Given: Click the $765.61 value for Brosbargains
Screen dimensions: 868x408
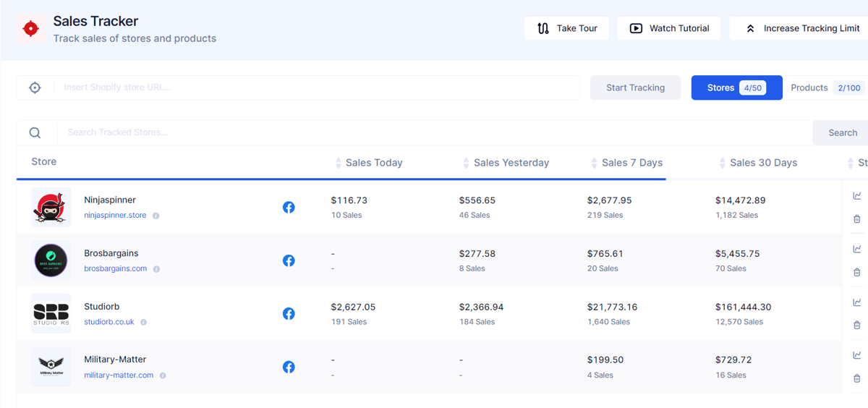Looking at the screenshot, I should [x=605, y=254].
